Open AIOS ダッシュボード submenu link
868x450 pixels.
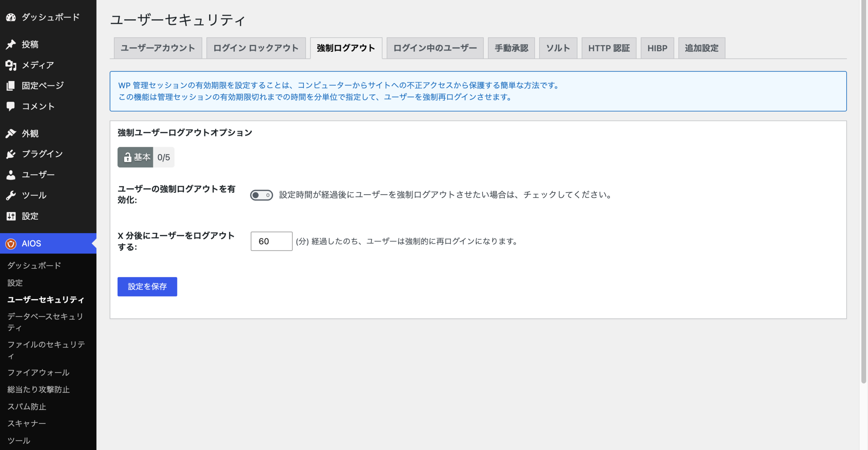pos(34,265)
